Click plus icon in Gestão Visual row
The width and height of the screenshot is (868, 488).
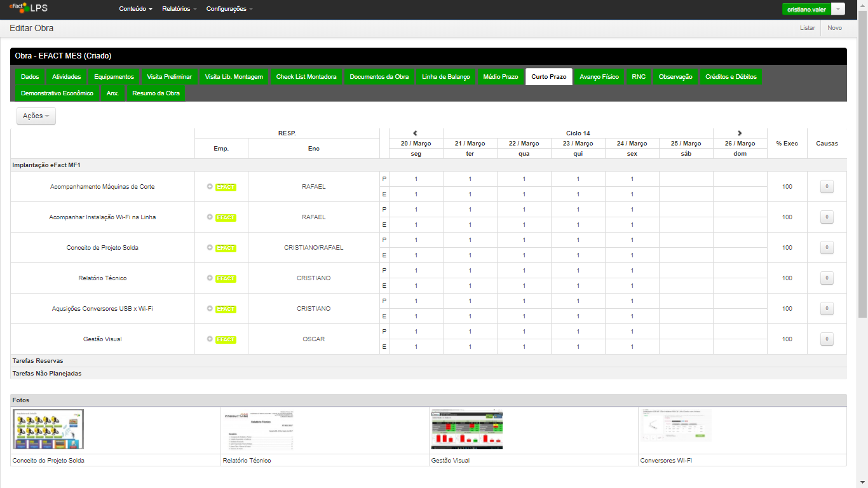point(210,339)
